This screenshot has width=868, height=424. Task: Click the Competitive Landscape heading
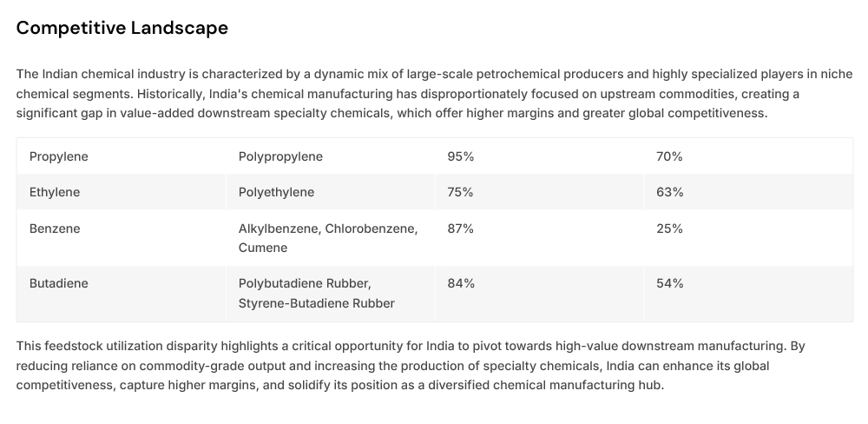(x=122, y=28)
